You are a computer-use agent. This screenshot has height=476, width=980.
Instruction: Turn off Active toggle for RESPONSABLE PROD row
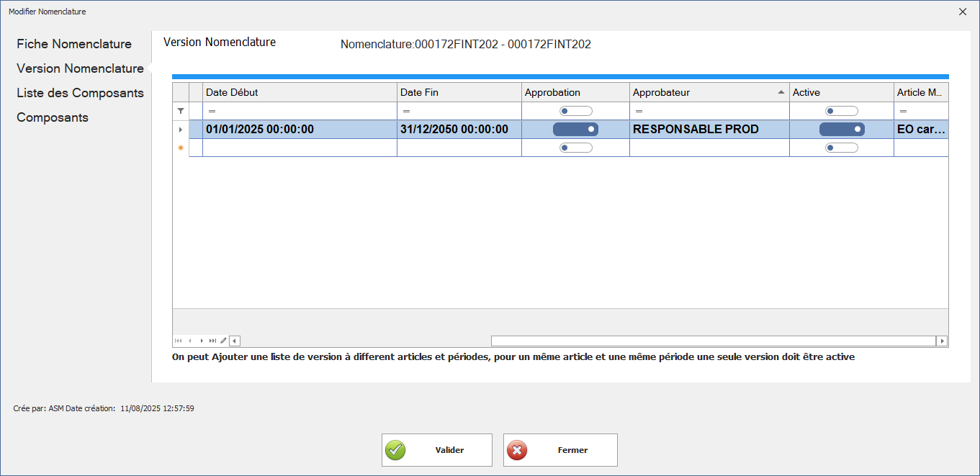[842, 130]
